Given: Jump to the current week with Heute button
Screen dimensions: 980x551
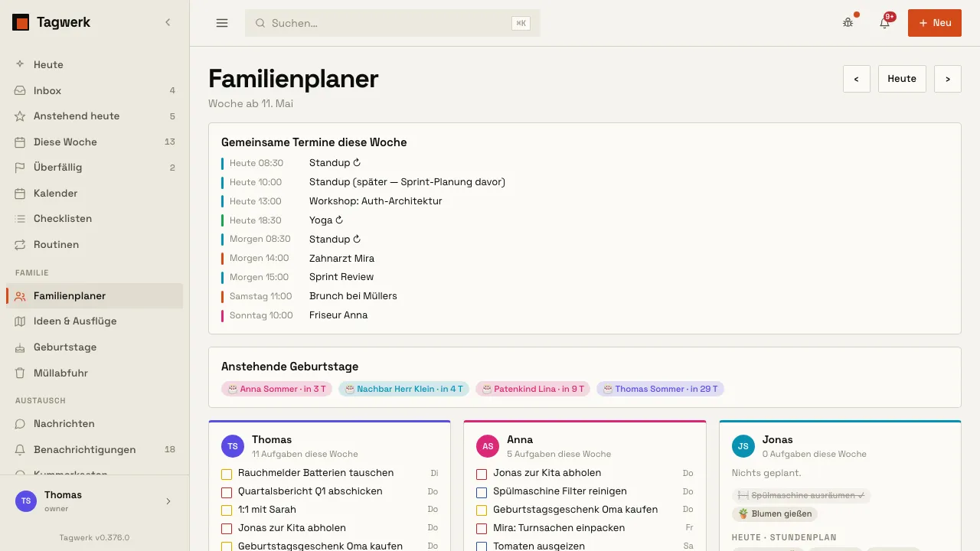Looking at the screenshot, I should coord(902,79).
